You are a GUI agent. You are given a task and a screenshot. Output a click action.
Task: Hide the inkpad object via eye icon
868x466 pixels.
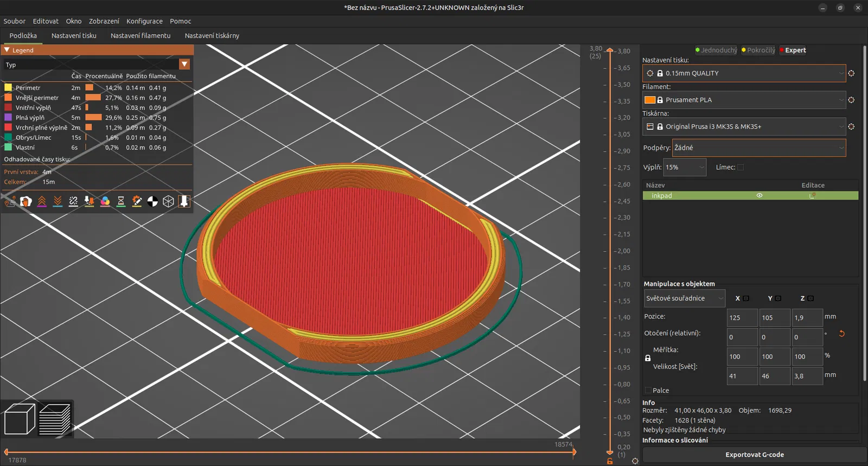(759, 196)
